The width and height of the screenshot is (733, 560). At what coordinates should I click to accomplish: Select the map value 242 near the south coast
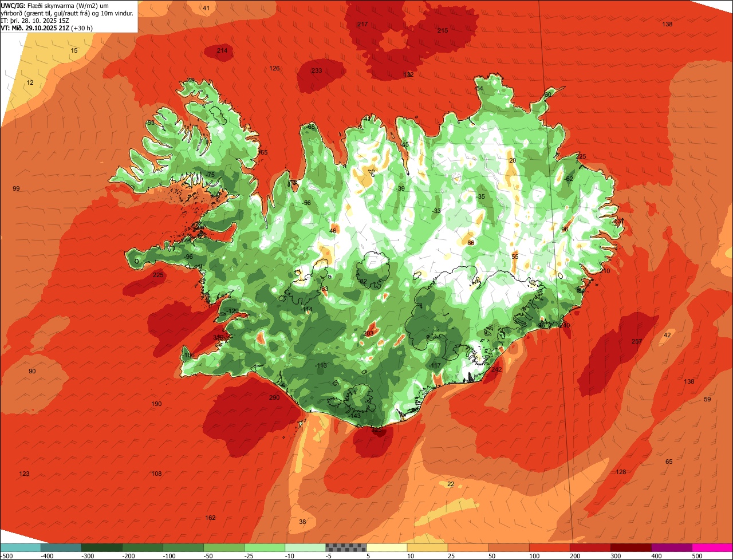pos(496,369)
